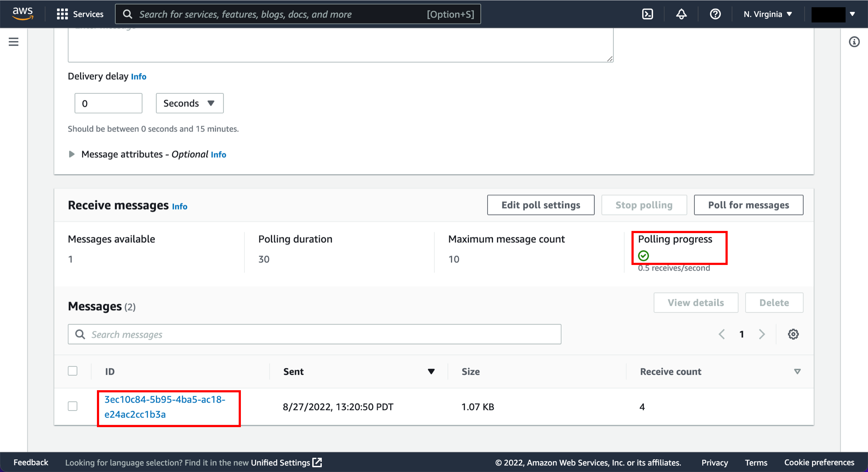Click the polling progress green status icon
868x472 pixels.
point(643,256)
